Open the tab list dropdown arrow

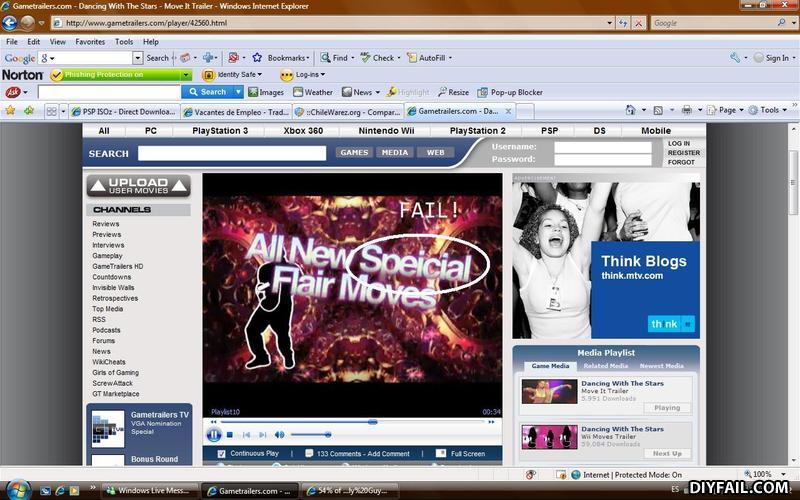click(63, 111)
